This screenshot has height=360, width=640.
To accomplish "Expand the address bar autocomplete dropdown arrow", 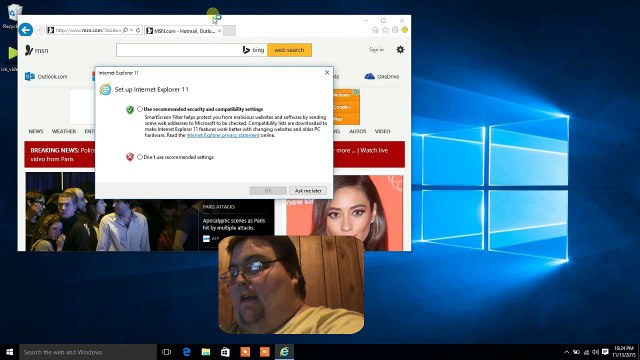I will coord(131,30).
